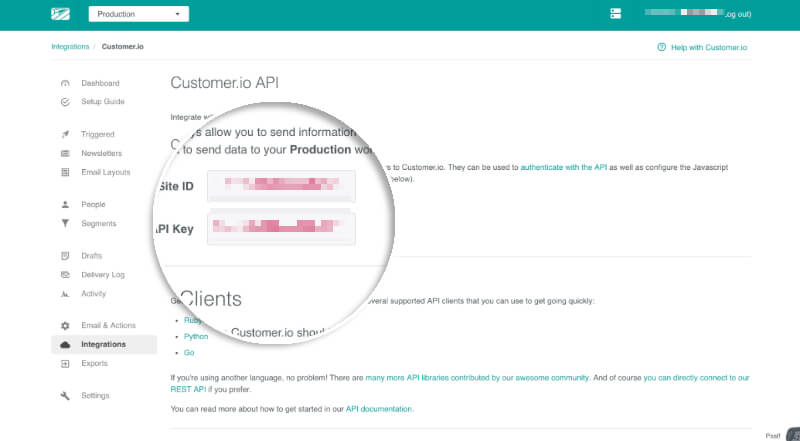This screenshot has height=441, width=800.
Task: Click the Customer.io breadcrumb text
Action: point(122,46)
